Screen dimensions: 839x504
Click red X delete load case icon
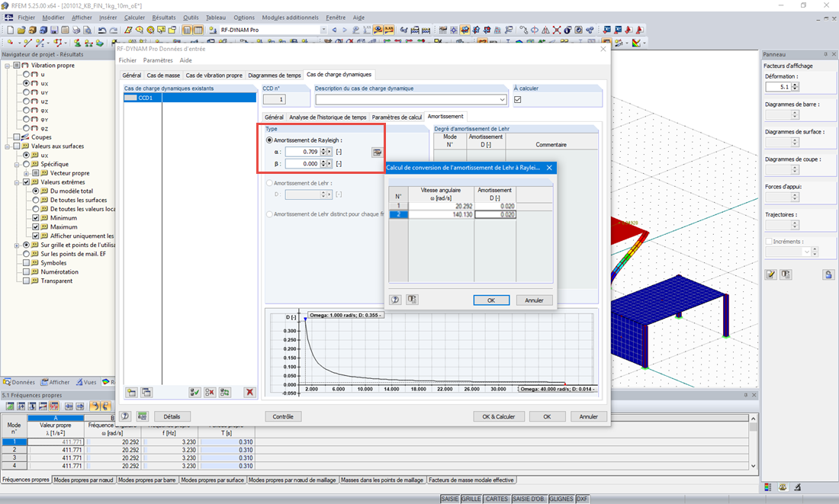click(249, 392)
